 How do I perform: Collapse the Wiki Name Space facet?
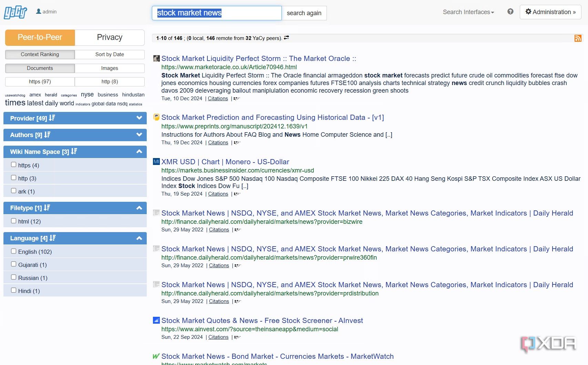coord(139,152)
